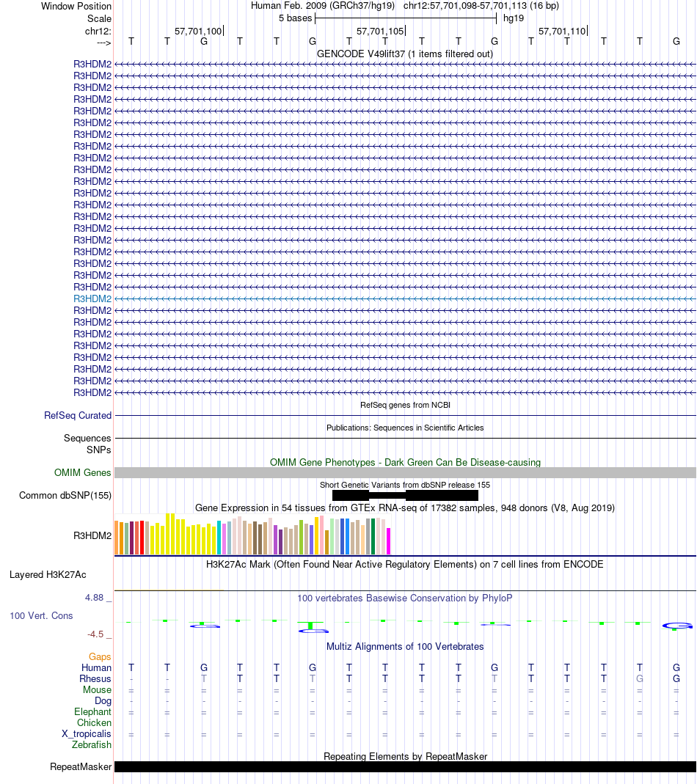Open GENCODE V49lift37 track title
The image size is (697, 784).
click(405, 54)
